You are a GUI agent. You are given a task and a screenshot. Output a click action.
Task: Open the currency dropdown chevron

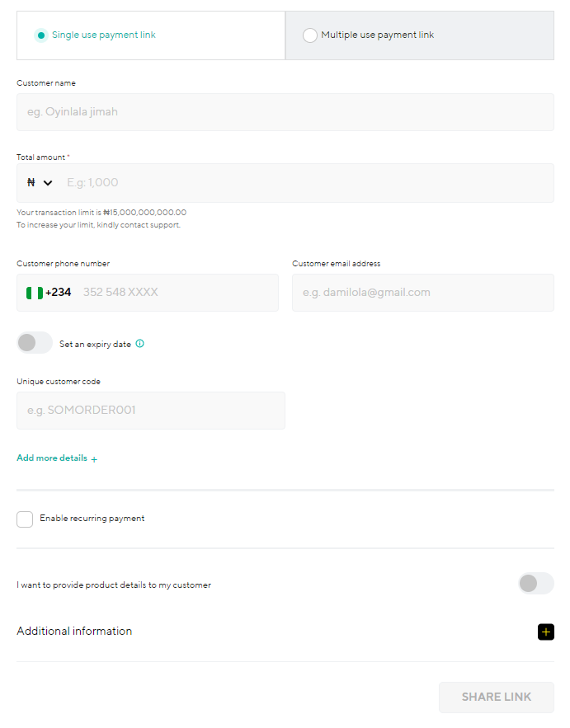tap(48, 183)
